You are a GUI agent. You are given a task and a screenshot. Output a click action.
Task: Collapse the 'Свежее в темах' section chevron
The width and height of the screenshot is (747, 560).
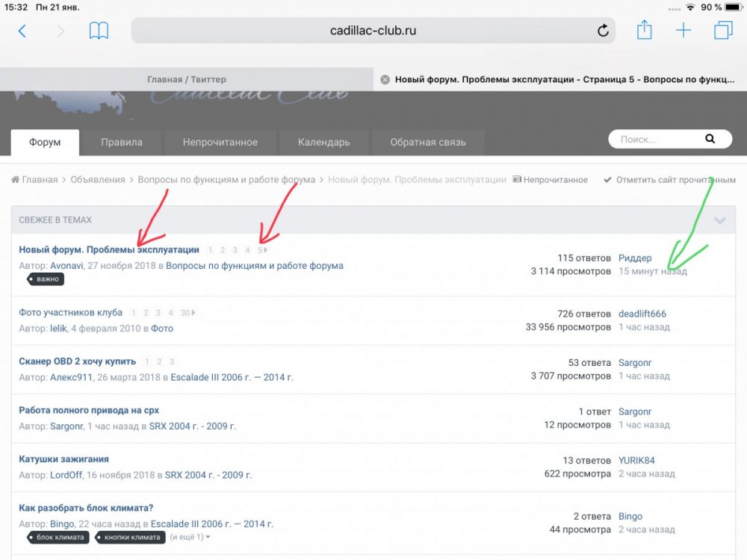[x=720, y=220]
